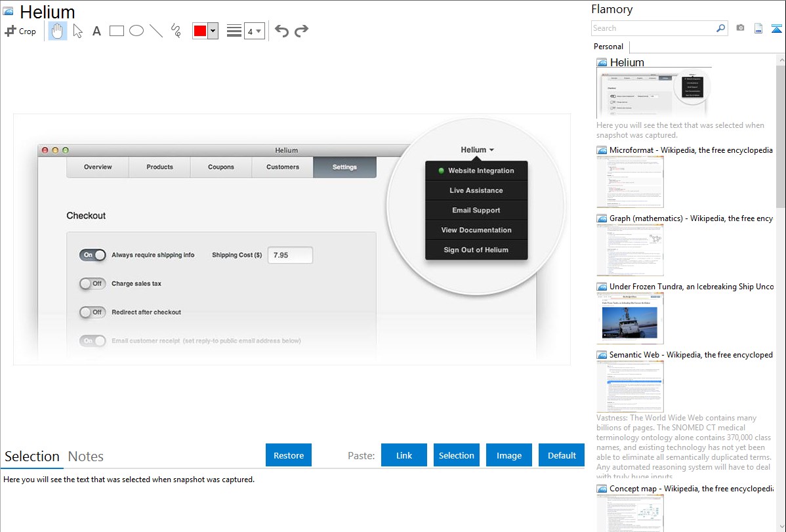Redo the last undone edit
786x532 pixels.
(301, 31)
